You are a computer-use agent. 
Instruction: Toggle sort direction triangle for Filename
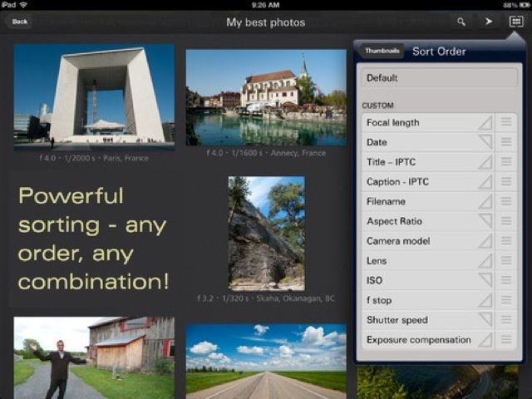485,201
